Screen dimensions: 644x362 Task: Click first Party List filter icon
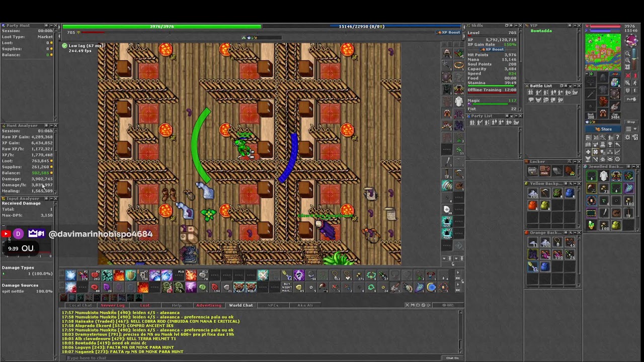(x=472, y=122)
